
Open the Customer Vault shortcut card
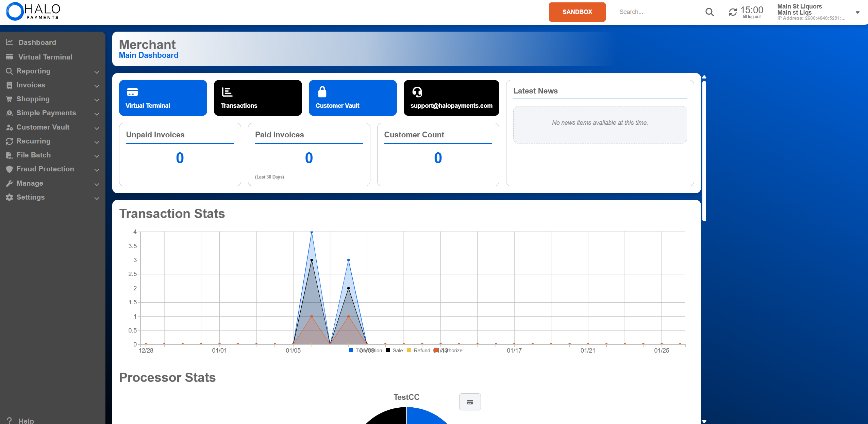(352, 98)
